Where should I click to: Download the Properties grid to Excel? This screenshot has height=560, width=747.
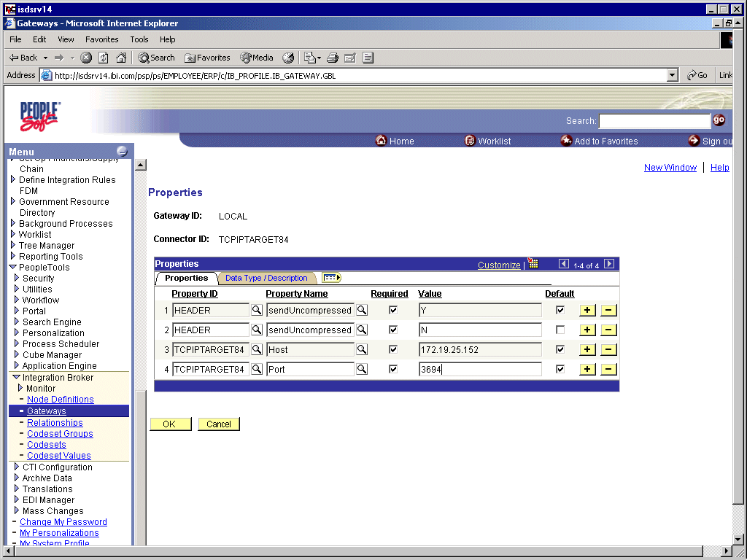point(533,263)
